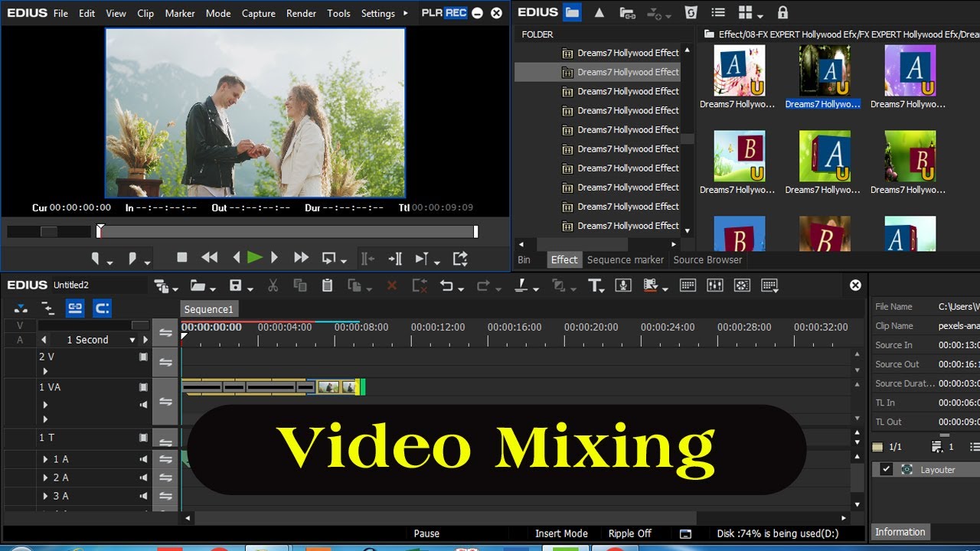The height and width of the screenshot is (551, 980).
Task: Click the Lock icon in Effect panel
Action: pyautogui.click(x=782, y=12)
